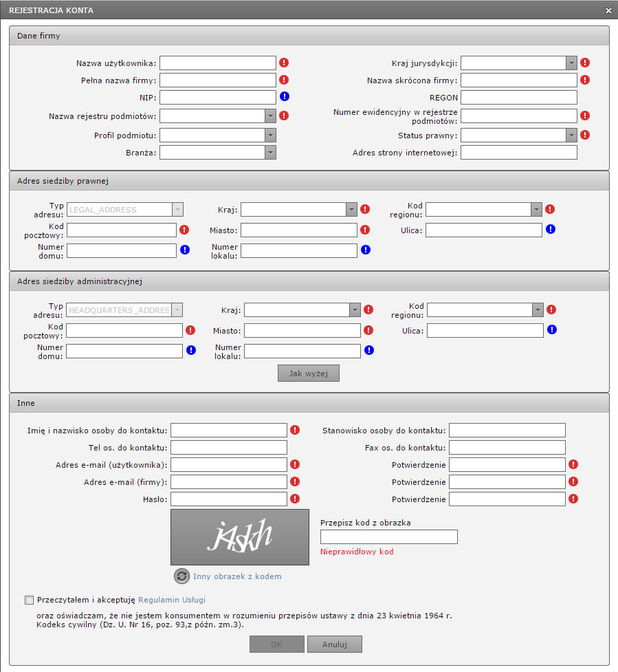Open Kod regionu dropdown in legal address

tap(537, 210)
